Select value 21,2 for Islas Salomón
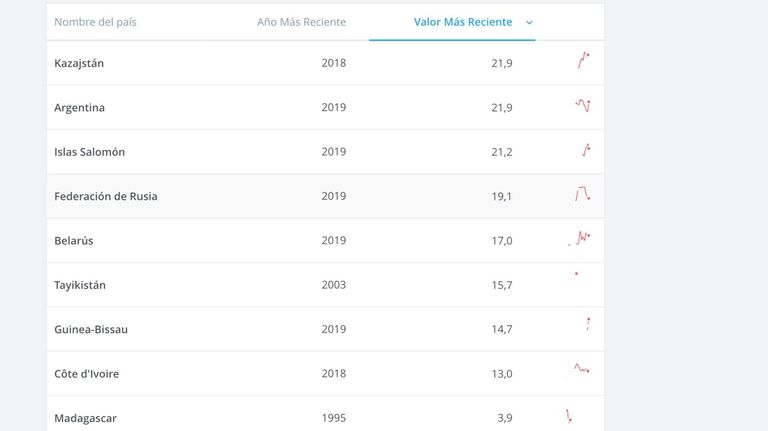768x431 pixels. [x=502, y=152]
